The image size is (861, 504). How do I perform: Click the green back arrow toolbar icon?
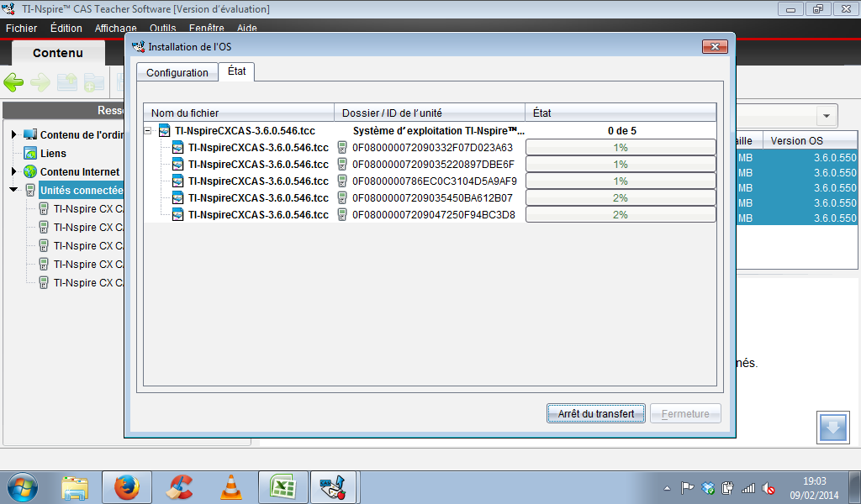click(x=13, y=83)
